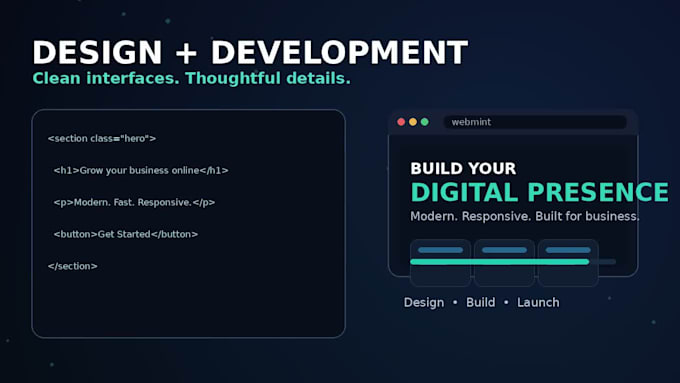Click the 'Design' label
This screenshot has width=680, height=383.
click(x=424, y=302)
